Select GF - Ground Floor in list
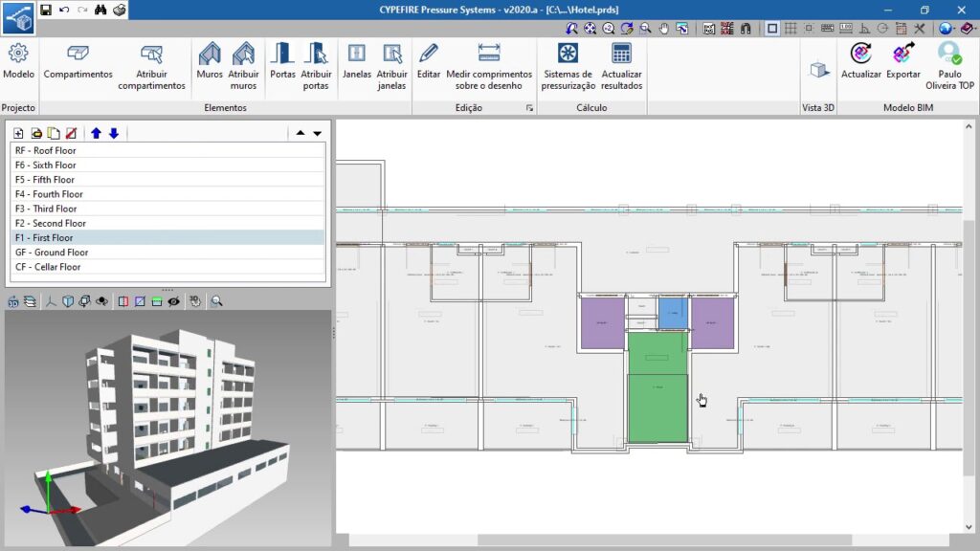The height and width of the screenshot is (551, 980). click(52, 253)
